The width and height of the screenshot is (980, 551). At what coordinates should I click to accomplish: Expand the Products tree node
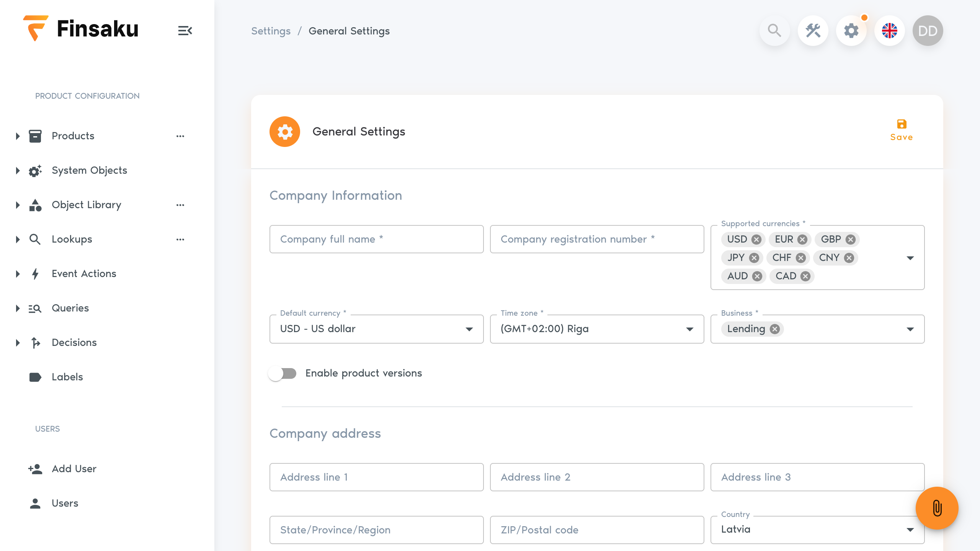pos(18,136)
